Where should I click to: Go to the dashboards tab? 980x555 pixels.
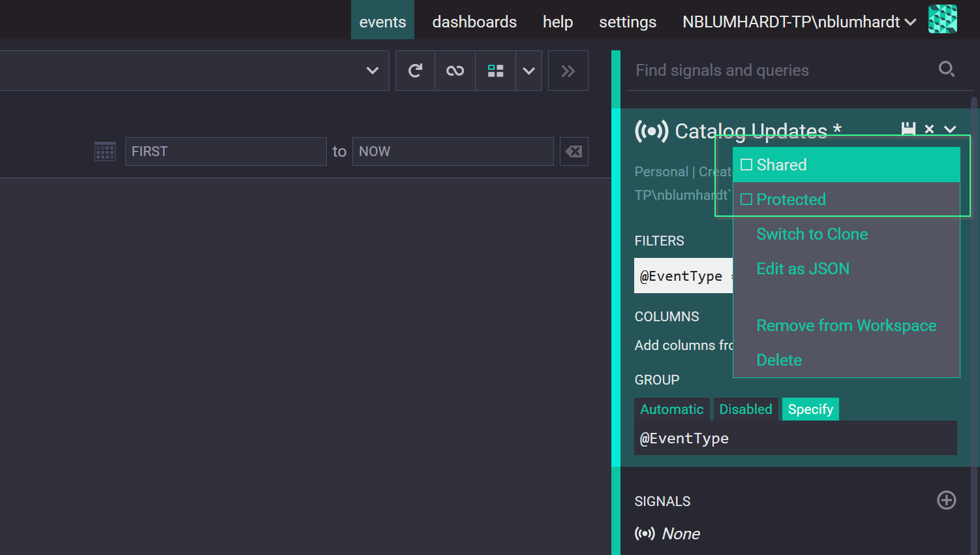(x=474, y=22)
